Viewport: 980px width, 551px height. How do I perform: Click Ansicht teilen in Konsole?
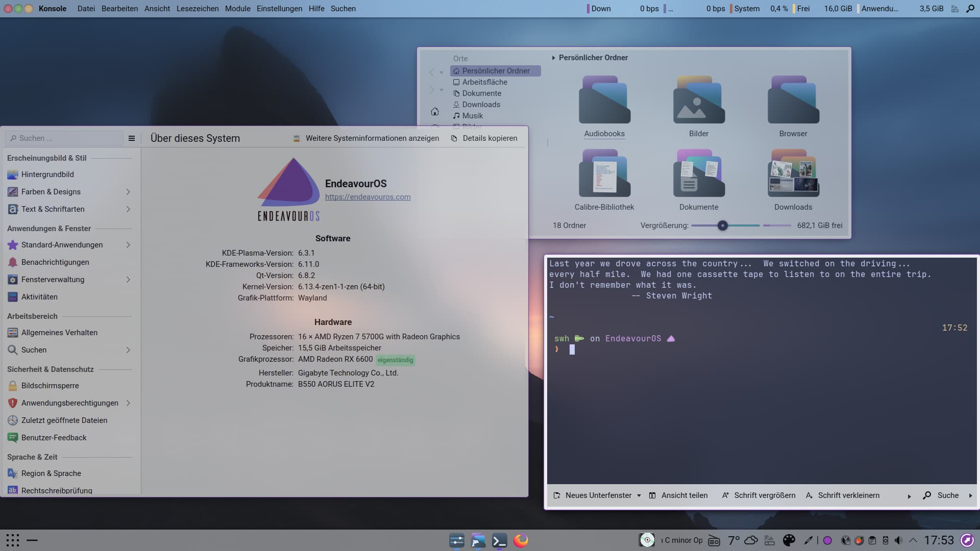point(678,495)
